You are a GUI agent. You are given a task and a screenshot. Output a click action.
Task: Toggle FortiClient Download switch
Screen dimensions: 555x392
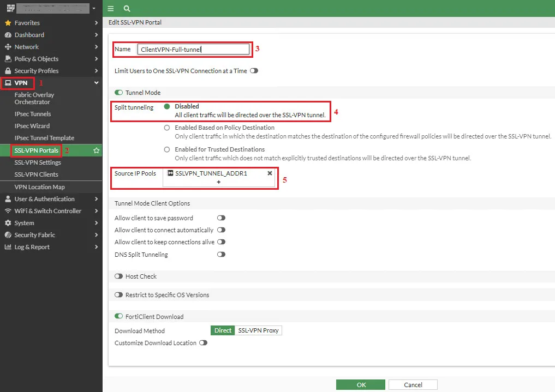point(118,316)
